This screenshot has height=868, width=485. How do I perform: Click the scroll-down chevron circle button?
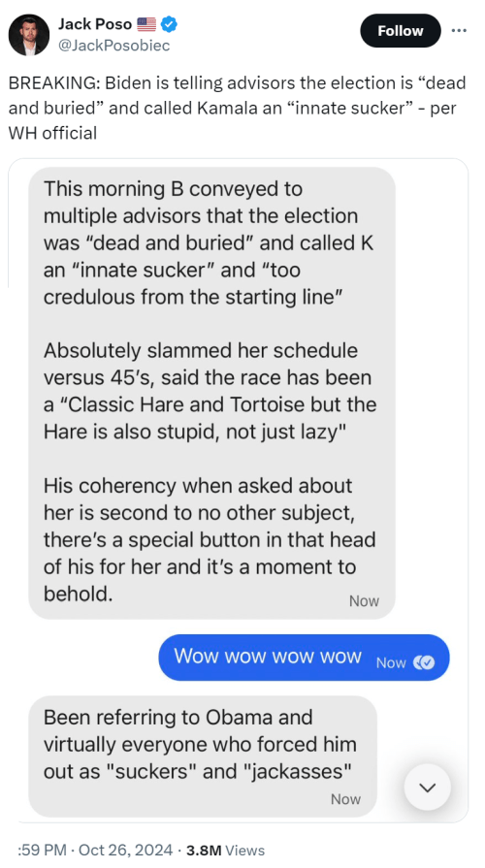click(428, 788)
